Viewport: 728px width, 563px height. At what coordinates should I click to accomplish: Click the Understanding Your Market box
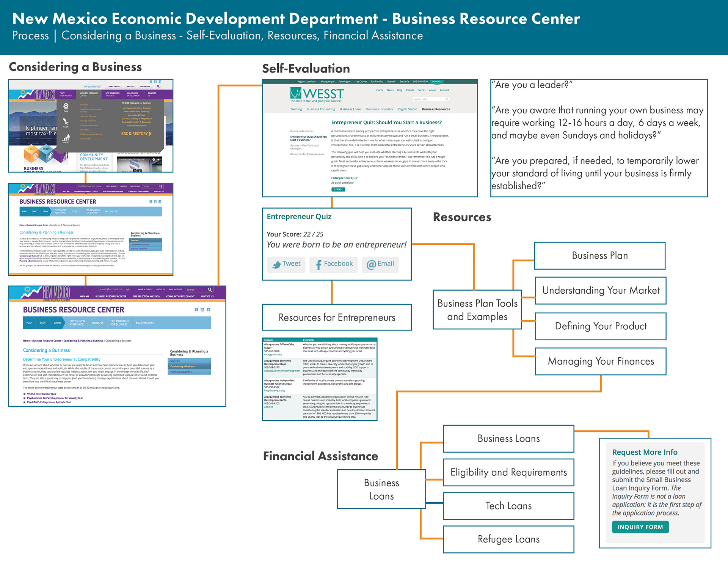tap(600, 291)
